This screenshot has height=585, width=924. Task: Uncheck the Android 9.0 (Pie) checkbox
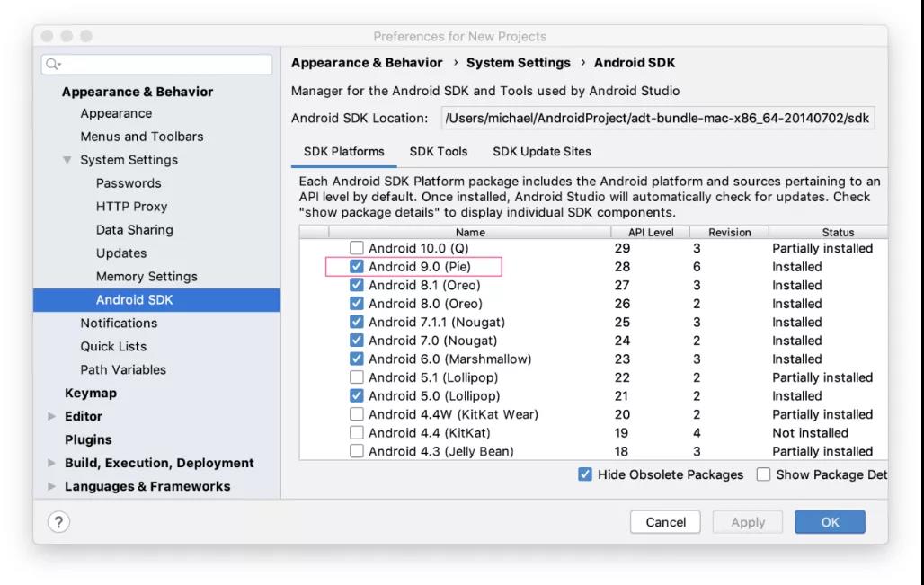(x=357, y=266)
